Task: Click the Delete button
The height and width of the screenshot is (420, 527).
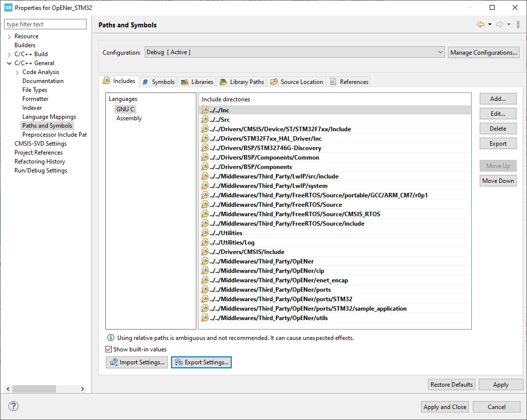Action: click(498, 129)
